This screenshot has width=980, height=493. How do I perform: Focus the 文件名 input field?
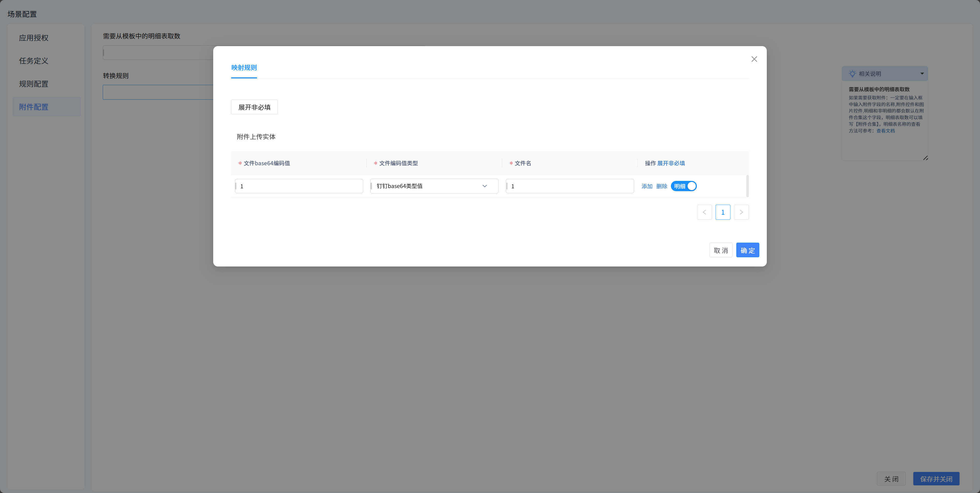570,186
